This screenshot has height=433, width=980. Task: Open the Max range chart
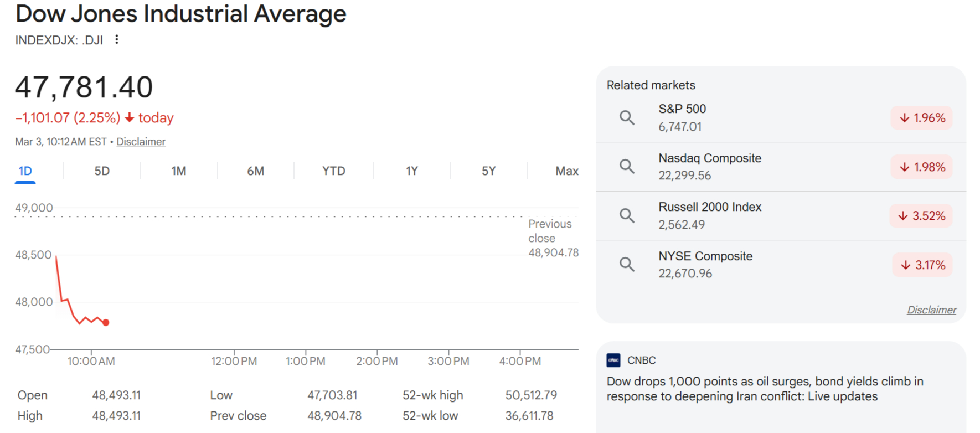pos(566,171)
